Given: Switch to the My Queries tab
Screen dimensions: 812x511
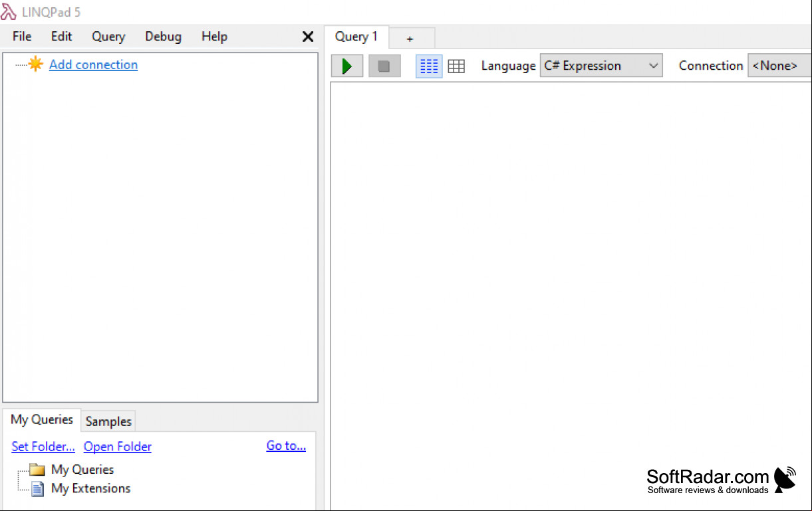Looking at the screenshot, I should coord(42,419).
